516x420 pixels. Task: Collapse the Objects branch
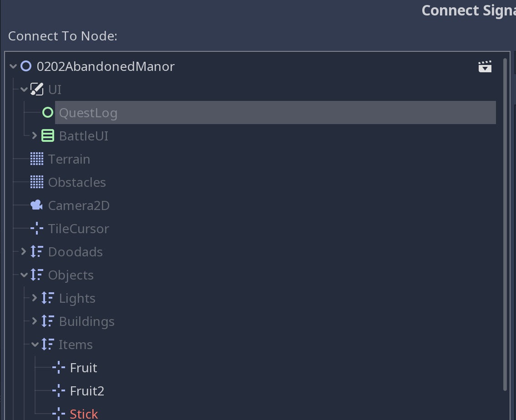[24, 275]
